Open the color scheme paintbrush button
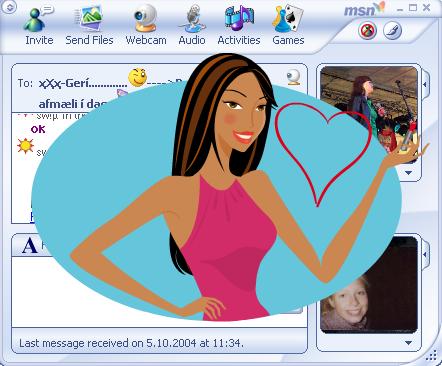 (x=392, y=31)
